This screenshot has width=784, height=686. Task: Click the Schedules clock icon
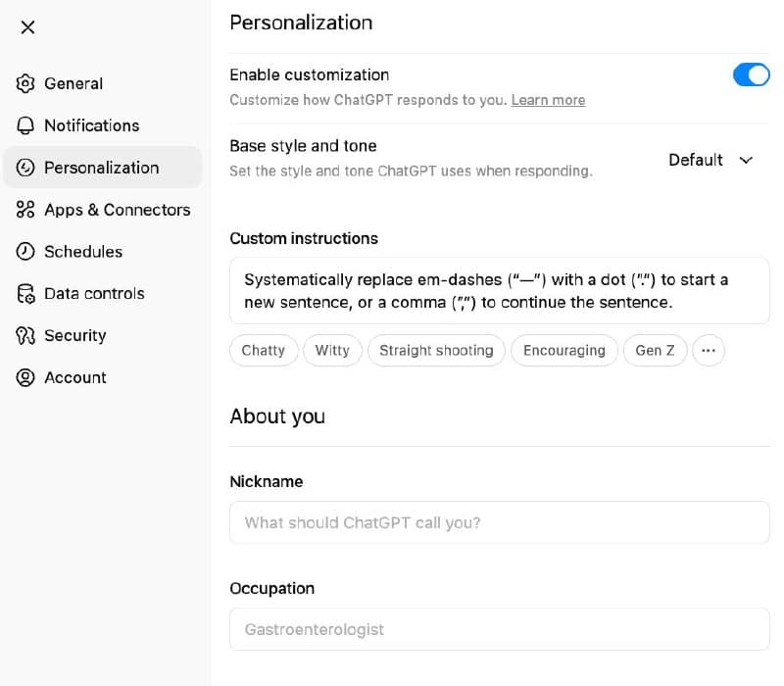[25, 252]
